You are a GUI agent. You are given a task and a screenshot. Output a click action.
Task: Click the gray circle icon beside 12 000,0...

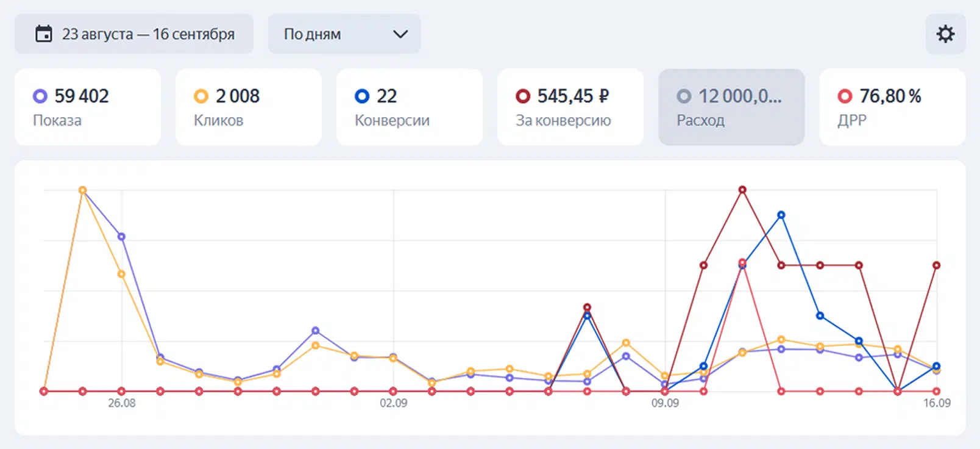[684, 96]
